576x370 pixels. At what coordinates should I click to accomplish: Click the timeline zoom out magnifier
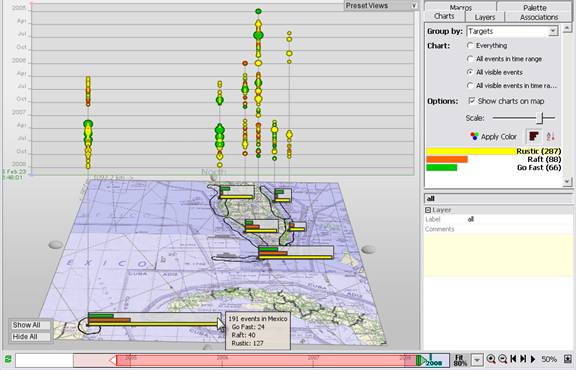pos(503,359)
